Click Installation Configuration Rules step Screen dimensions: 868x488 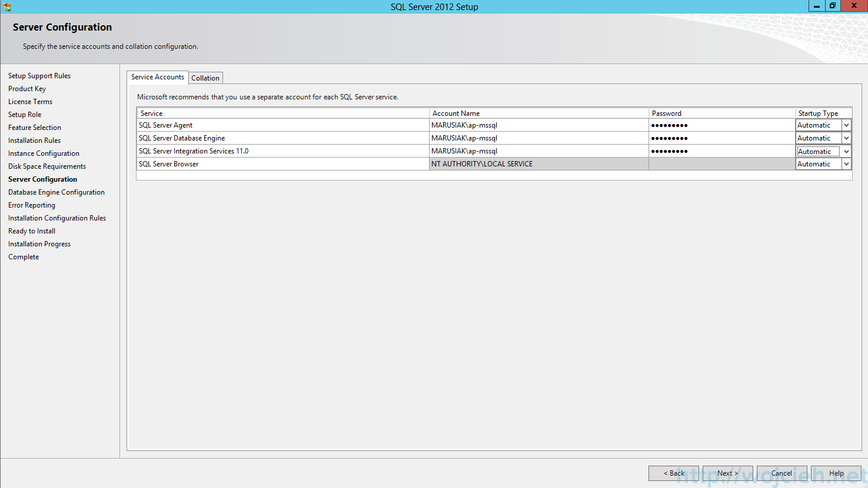point(57,218)
